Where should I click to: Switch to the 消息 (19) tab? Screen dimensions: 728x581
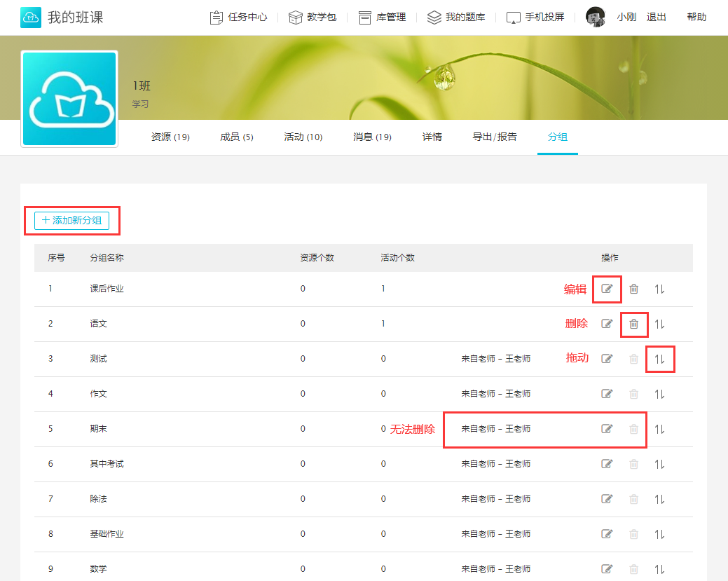tap(372, 137)
